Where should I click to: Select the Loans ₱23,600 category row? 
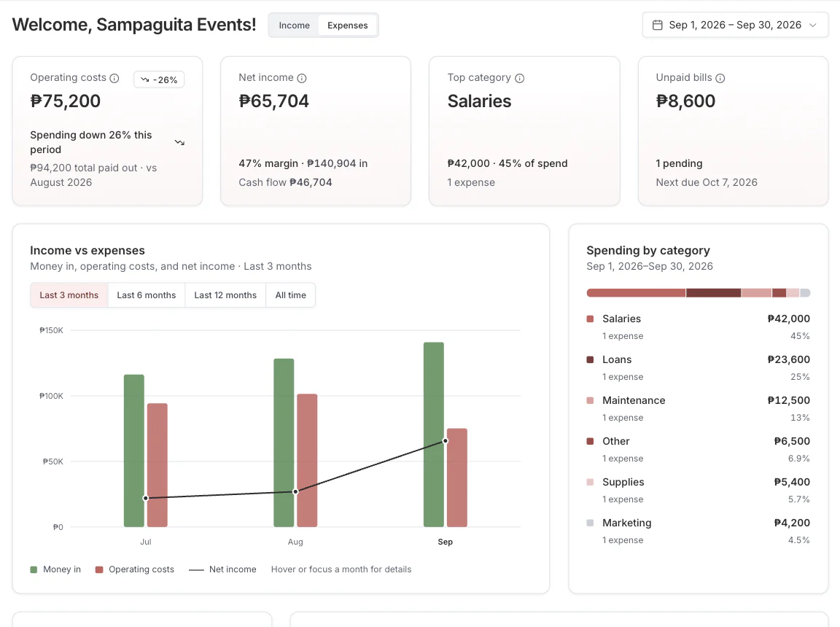pos(698,368)
